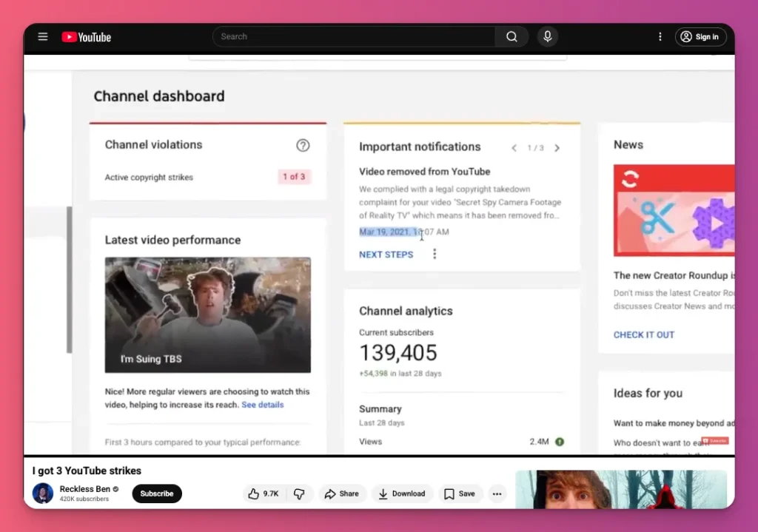Open the kebab menu beside NEXT STEPS
This screenshot has height=532, width=758.
pyautogui.click(x=435, y=253)
